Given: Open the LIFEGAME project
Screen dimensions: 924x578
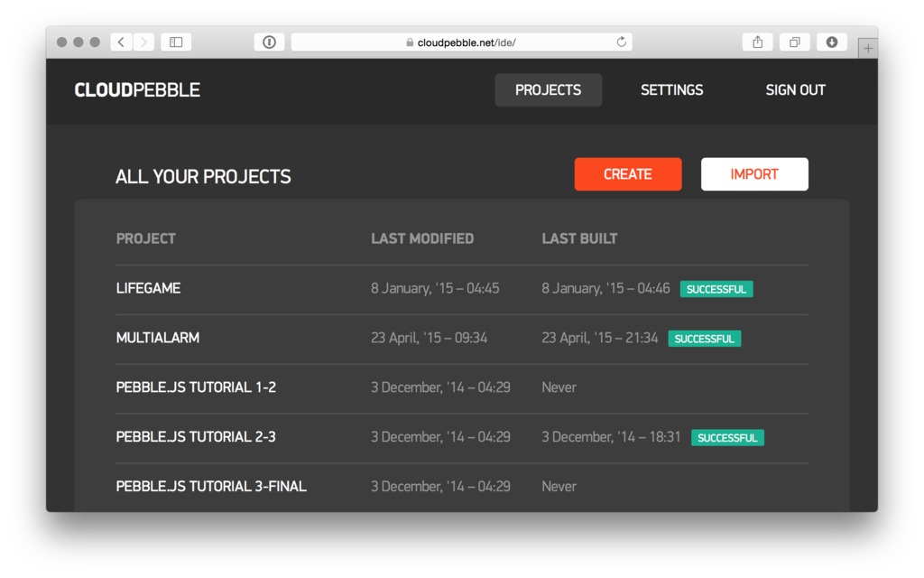Looking at the screenshot, I should tap(149, 288).
